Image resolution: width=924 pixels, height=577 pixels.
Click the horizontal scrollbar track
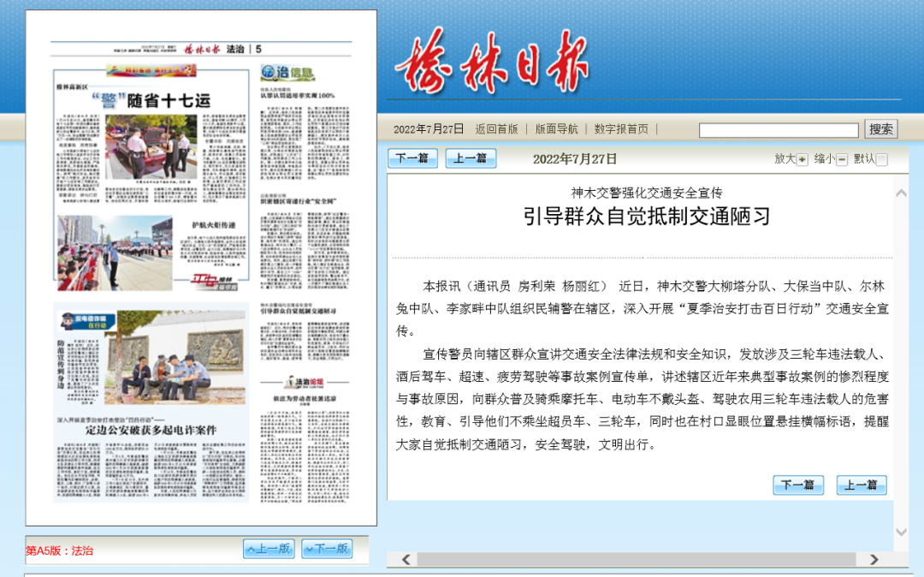tap(637, 559)
